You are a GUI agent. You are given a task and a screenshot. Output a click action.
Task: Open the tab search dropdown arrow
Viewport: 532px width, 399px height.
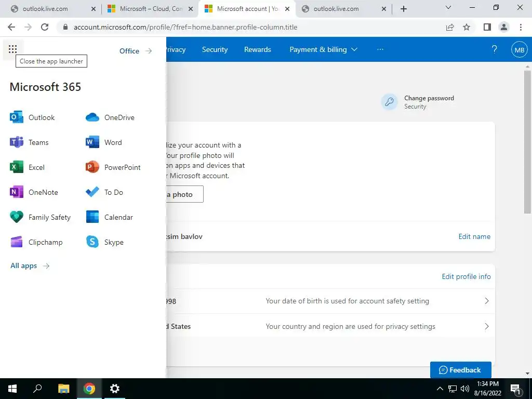(448, 7)
